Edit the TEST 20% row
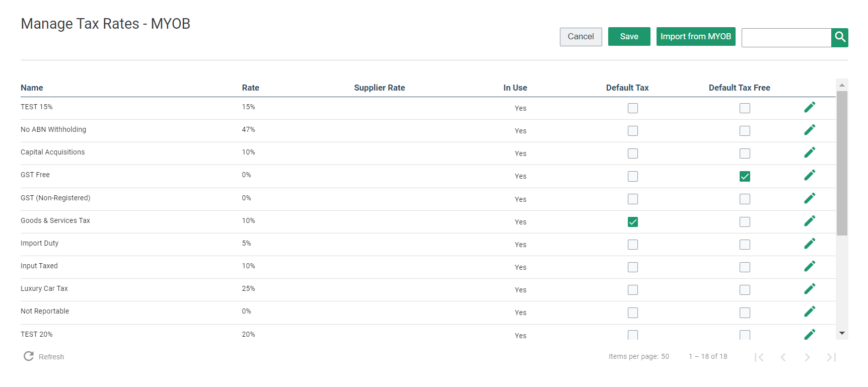This screenshot has width=868, height=387. click(810, 334)
